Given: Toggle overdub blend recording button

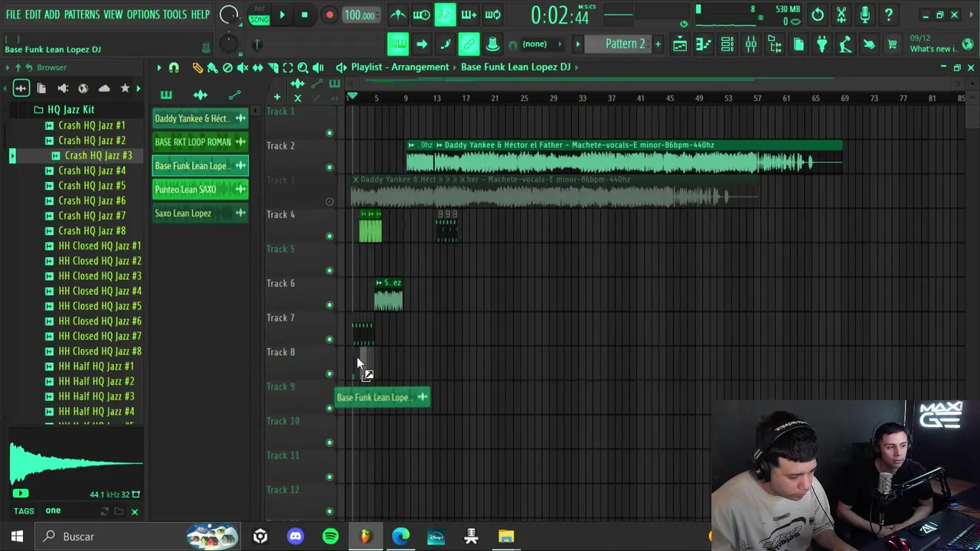Looking at the screenshot, I should pyautogui.click(x=469, y=15).
